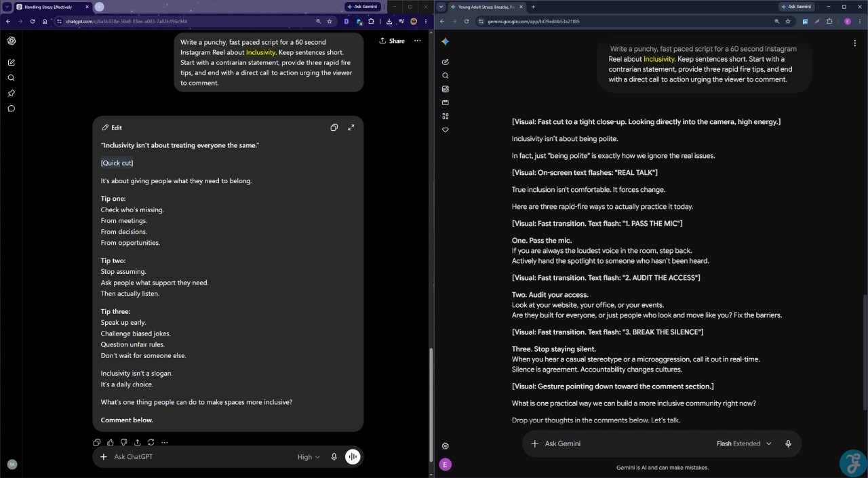
Task: Click the plus attach icon in ChatGPT input
Action: click(x=104, y=457)
